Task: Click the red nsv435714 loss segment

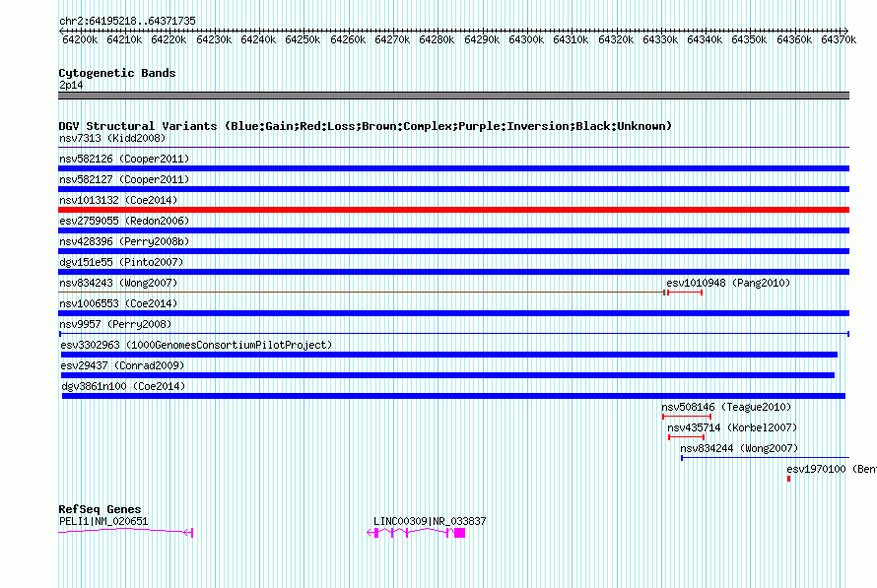Action: (x=686, y=437)
